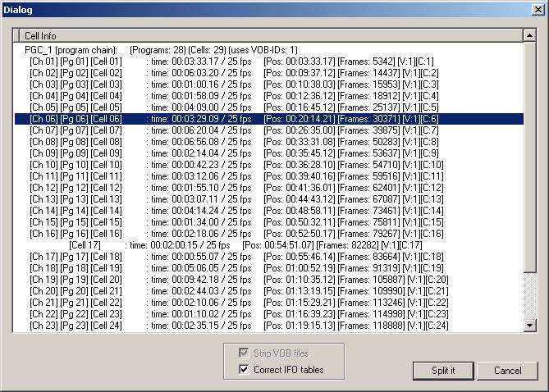Viewport: 549px width, 392px height.
Task: Select the Ch 13 Cell 13 row
Action: point(164,199)
